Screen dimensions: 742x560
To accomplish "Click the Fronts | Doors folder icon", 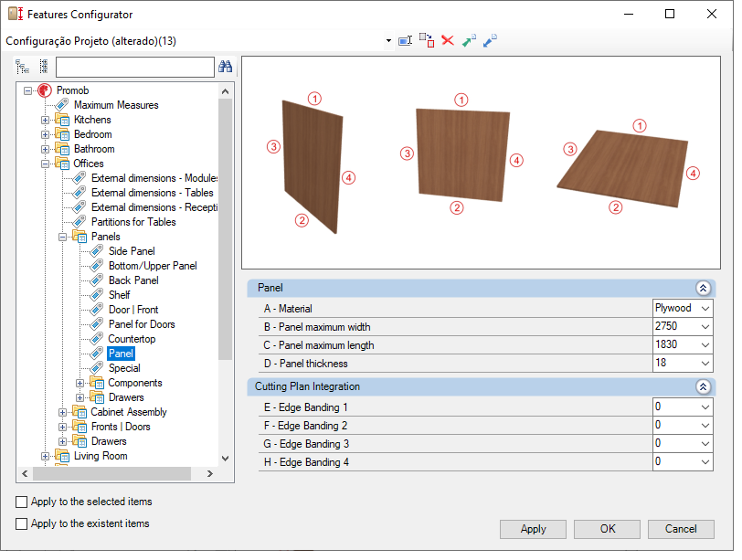I will (79, 426).
